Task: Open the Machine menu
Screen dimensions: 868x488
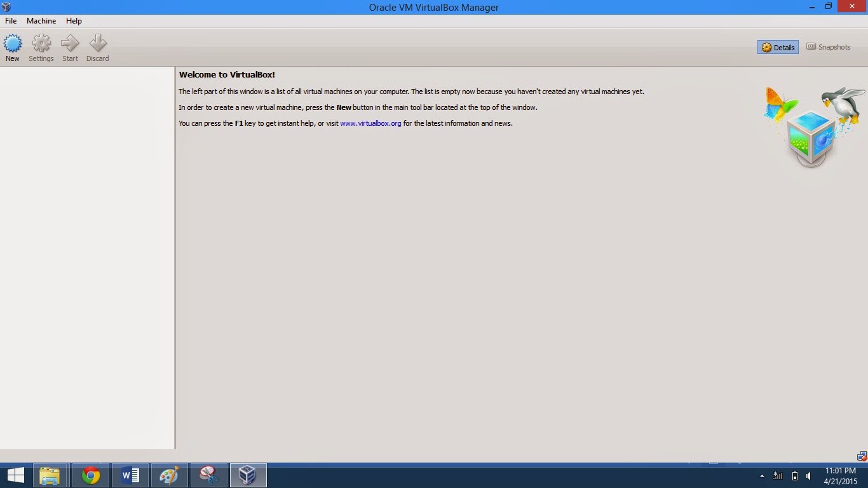Action: point(41,21)
